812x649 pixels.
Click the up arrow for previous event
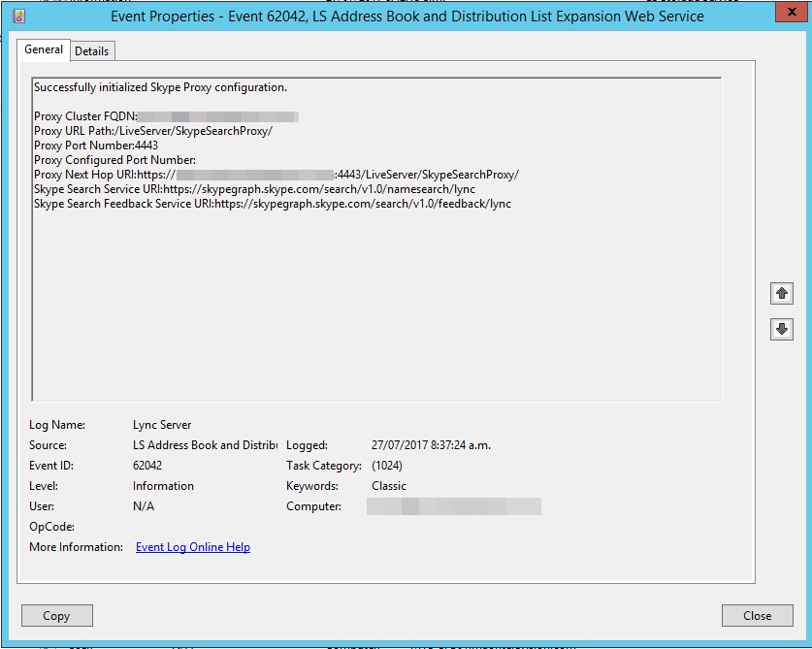coord(782,293)
